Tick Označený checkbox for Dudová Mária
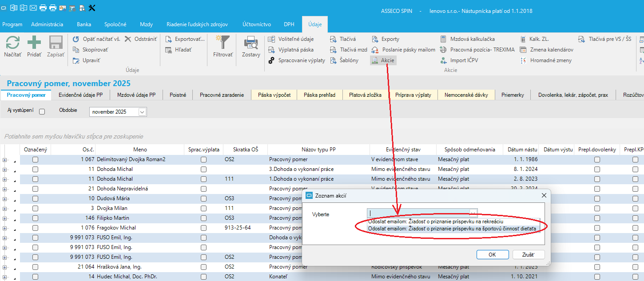Image resolution: width=644 pixels, height=281 pixels. tap(35, 198)
